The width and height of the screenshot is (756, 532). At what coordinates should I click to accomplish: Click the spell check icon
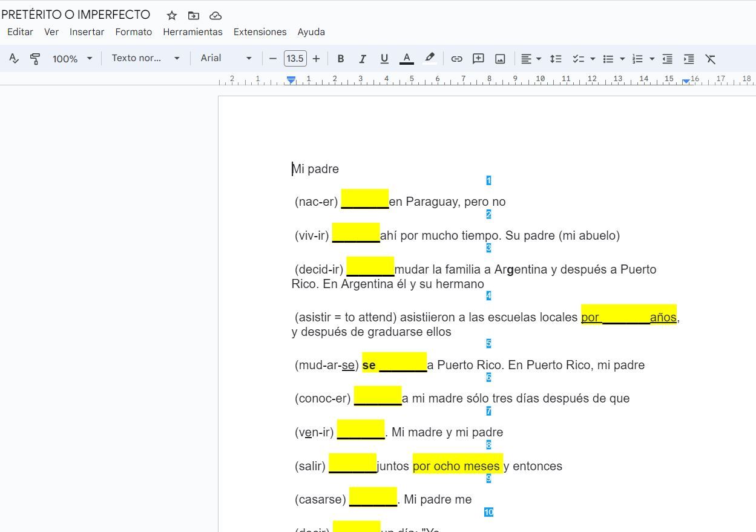pos(14,59)
